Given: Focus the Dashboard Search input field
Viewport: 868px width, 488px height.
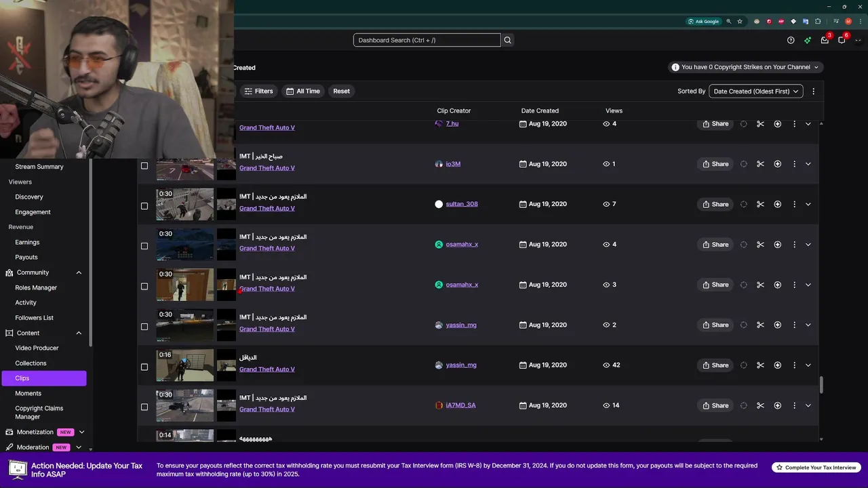Looking at the screenshot, I should tap(427, 40).
